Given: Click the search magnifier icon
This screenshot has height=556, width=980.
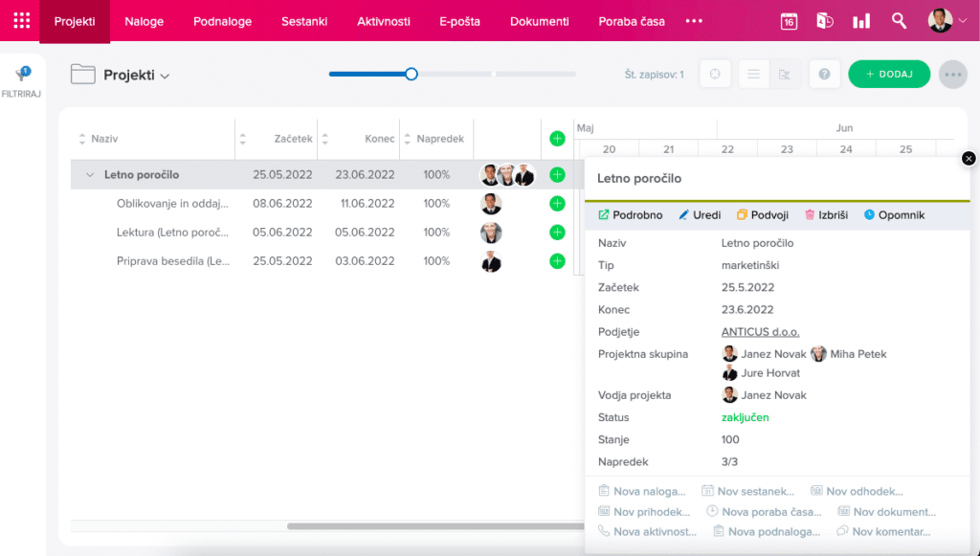Looking at the screenshot, I should pos(899,21).
